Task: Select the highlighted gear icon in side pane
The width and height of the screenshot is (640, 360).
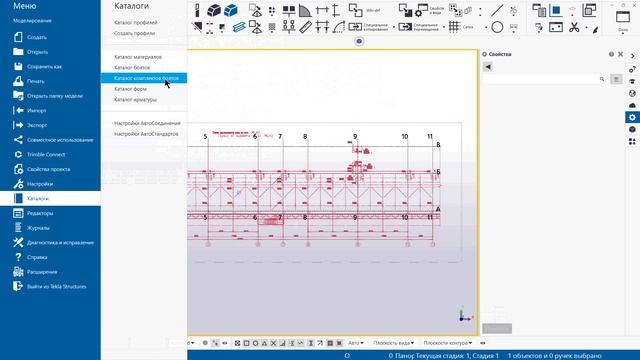Action: tap(632, 117)
